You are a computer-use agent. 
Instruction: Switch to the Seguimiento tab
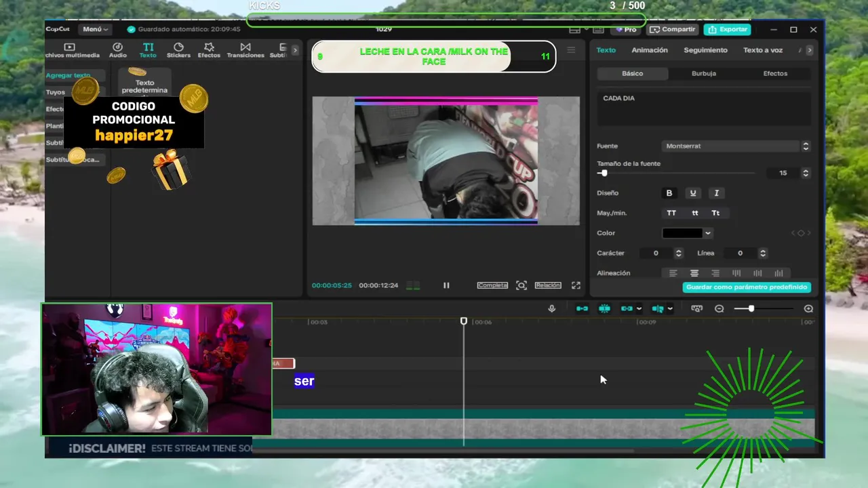(x=705, y=50)
